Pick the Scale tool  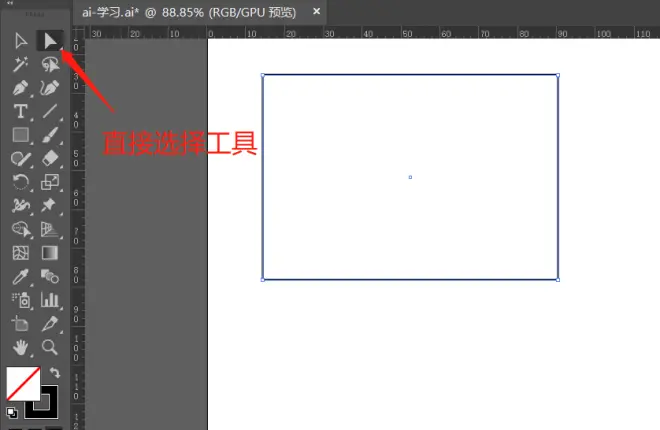click(x=50, y=182)
